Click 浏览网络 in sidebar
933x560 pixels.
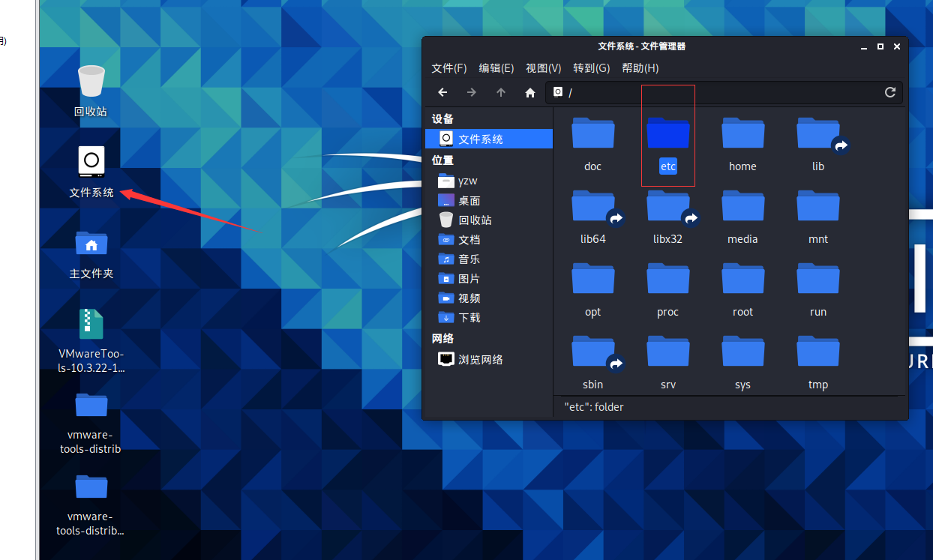coord(480,359)
